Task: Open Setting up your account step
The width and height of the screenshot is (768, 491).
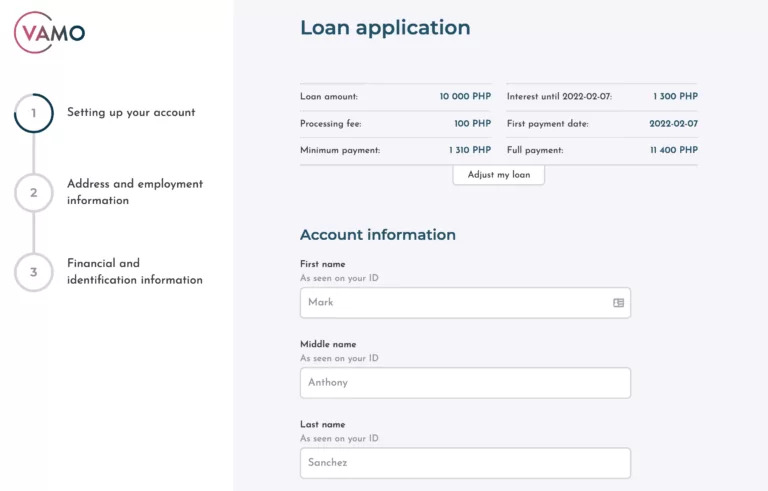Action: [x=131, y=113]
